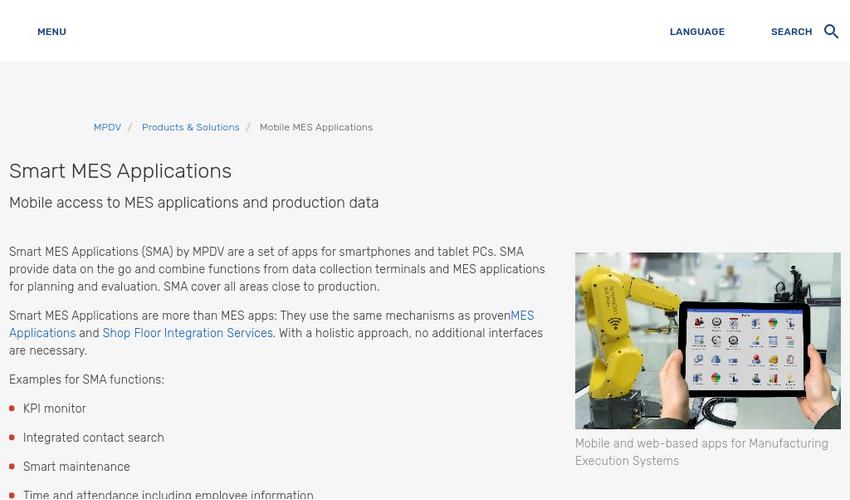The image size is (850, 500).
Task: Click the SEARCH label in header
Action: click(x=791, y=32)
